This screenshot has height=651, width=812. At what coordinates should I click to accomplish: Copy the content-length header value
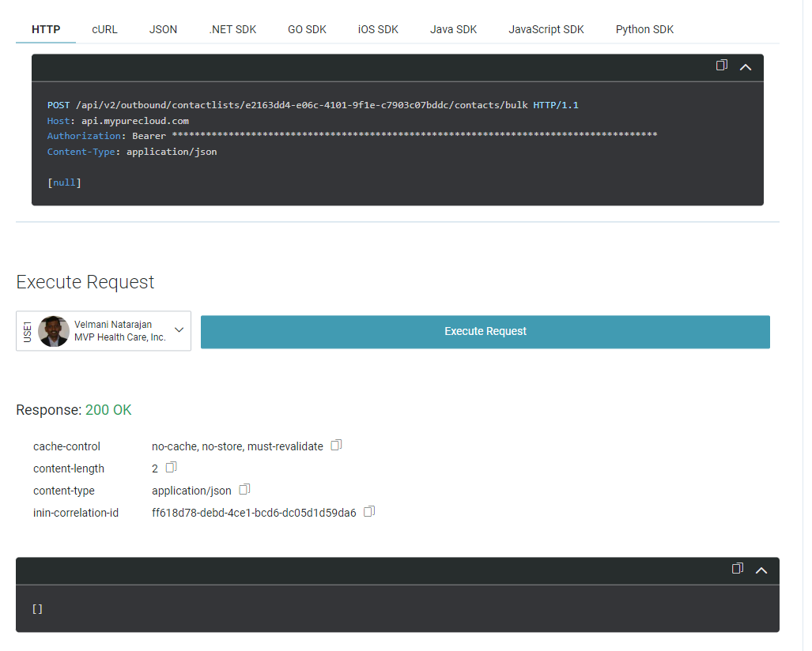pos(171,468)
